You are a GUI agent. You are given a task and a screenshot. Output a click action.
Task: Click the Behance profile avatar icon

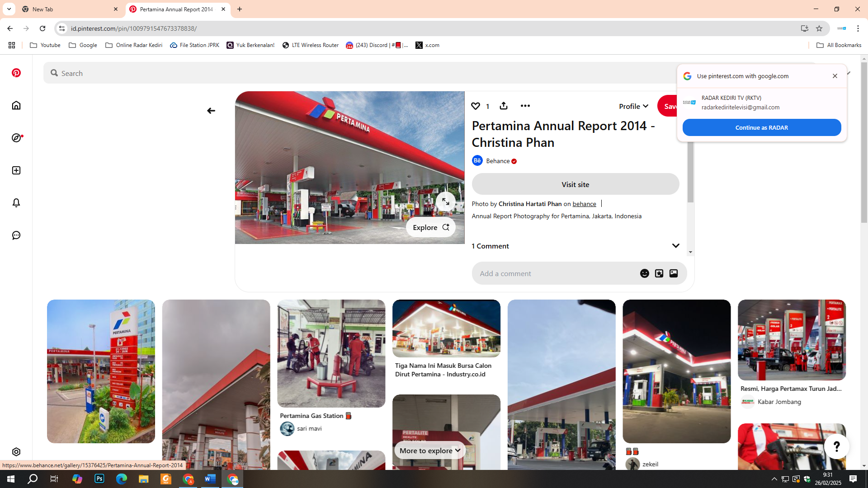477,161
